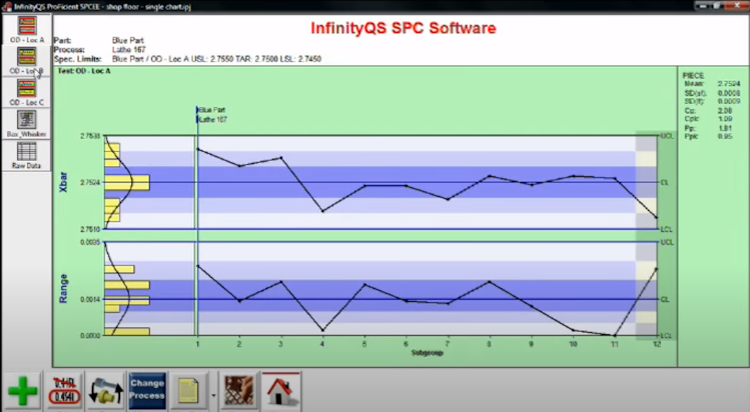Click the Pp value 1.81

click(725, 128)
